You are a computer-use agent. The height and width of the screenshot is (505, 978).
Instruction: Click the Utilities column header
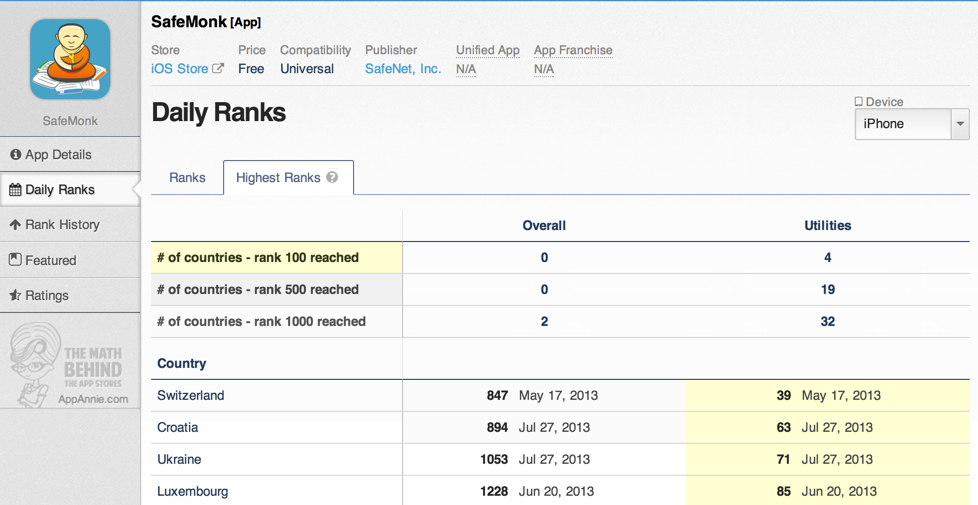[x=827, y=226]
